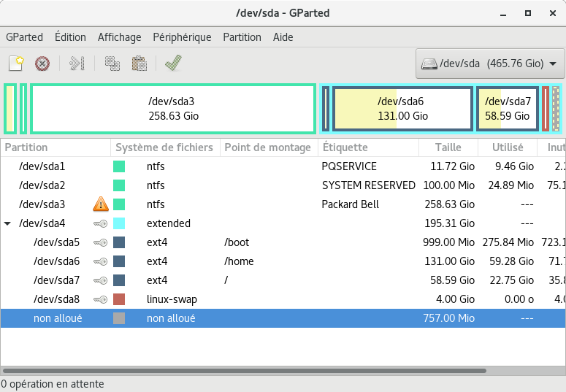Click the new partition toolbar icon
The image size is (566, 392).
coord(16,64)
